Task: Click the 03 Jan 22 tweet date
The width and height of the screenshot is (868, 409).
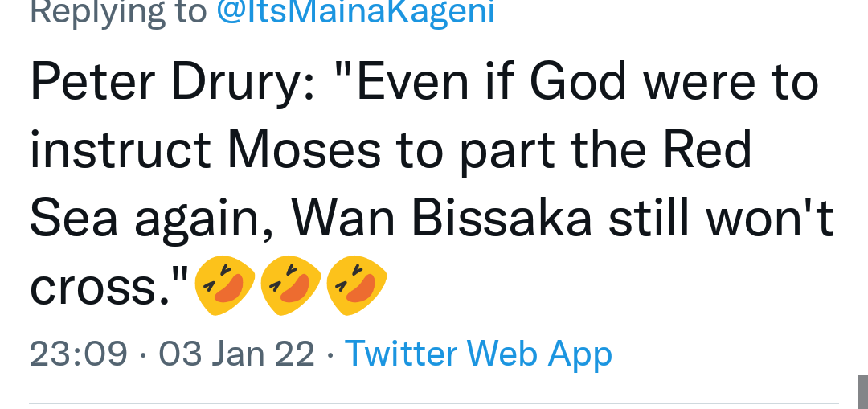Action: pyautogui.click(x=237, y=354)
